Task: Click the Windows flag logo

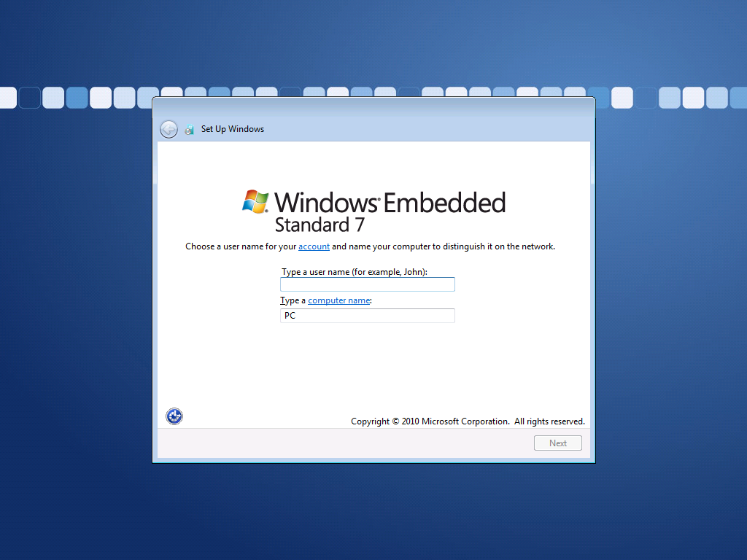Action: pos(255,201)
